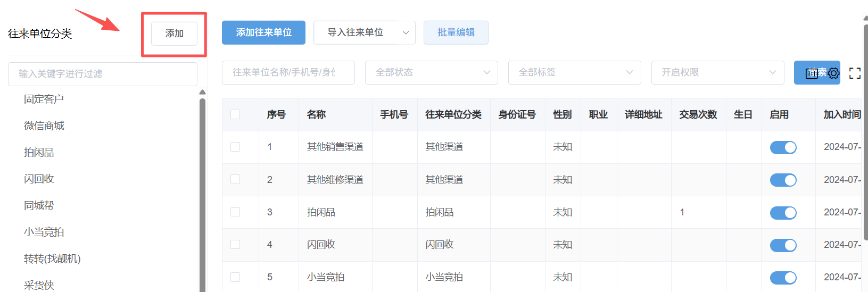Toggle the enable switch for 其他销售渠道
The width and height of the screenshot is (868, 292).
pos(783,147)
